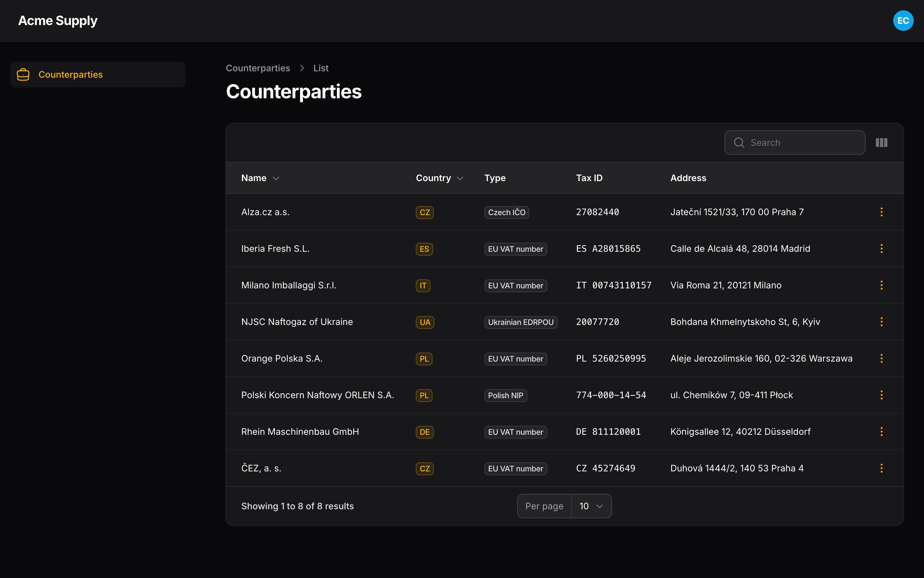Viewport: 924px width, 578px height.
Task: Click tax ID 27082440
Action: click(597, 212)
